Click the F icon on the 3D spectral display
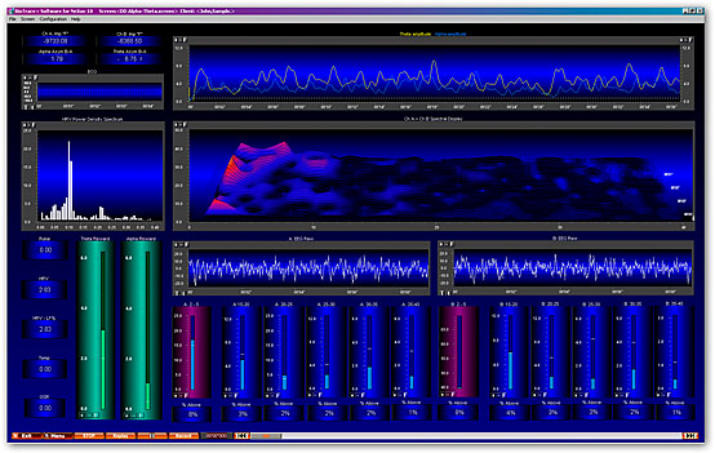The image size is (715, 453). click(x=184, y=125)
